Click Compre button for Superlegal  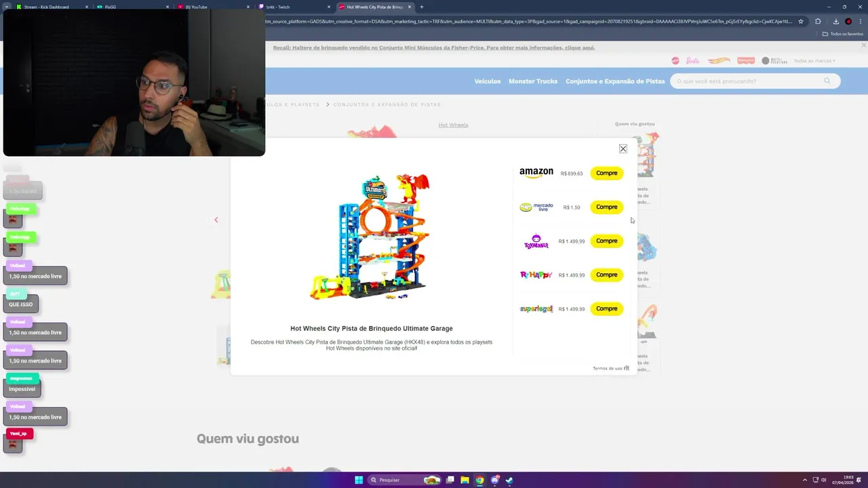point(607,308)
